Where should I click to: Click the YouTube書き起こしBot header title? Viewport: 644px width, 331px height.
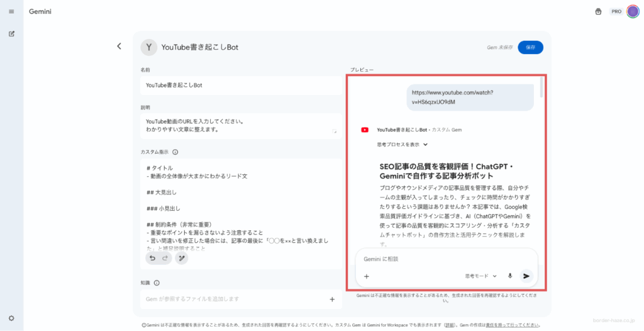pyautogui.click(x=199, y=47)
